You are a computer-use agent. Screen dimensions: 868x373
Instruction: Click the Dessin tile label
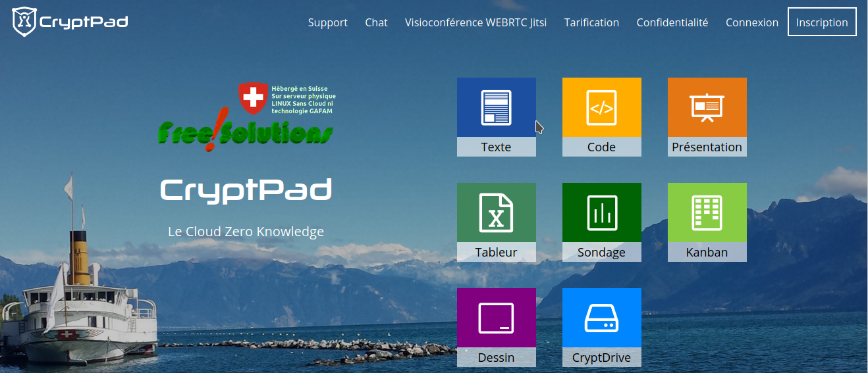tap(496, 357)
